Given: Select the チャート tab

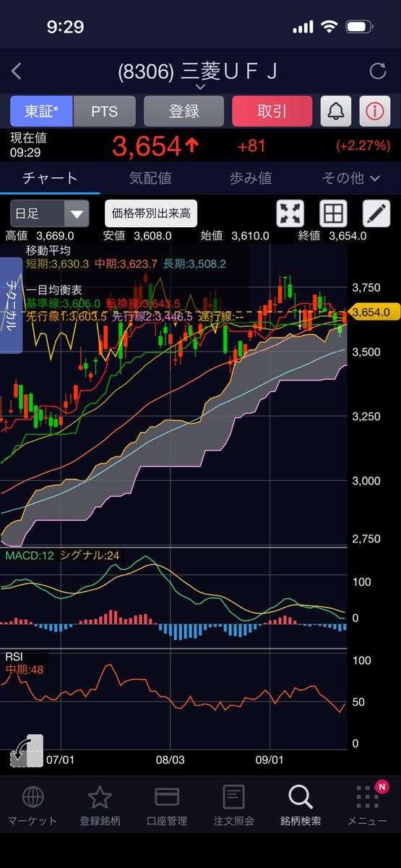Looking at the screenshot, I should pyautogui.click(x=50, y=177).
